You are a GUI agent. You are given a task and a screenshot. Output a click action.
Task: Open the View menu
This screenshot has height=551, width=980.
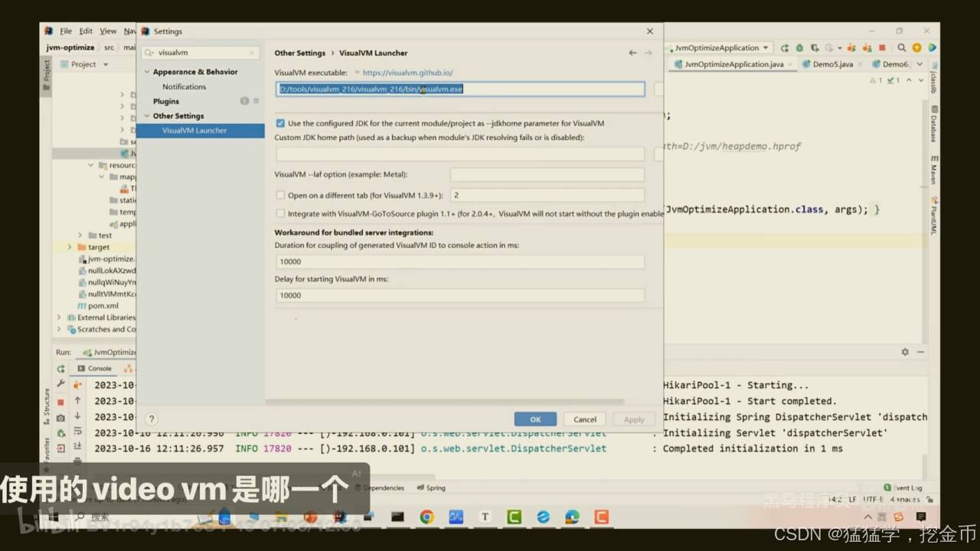[x=106, y=31]
